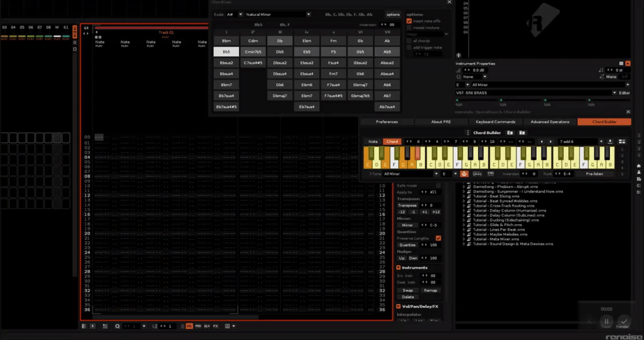Image resolution: width=644 pixels, height=340 pixels.
Task: Open the All Minor 7-Tone dropdown
Action: click(x=411, y=174)
